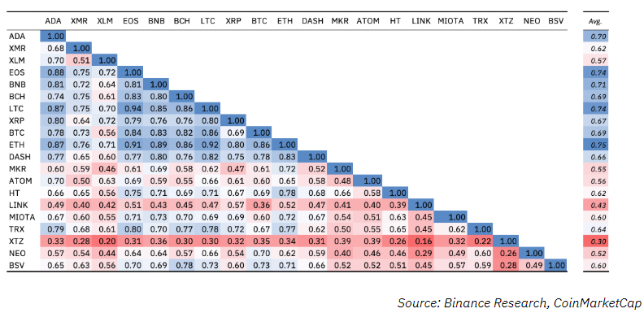Screen dimensions: 644x313
Task: Select the 0.92 ETH-LTC cell
Action: tap(208, 145)
